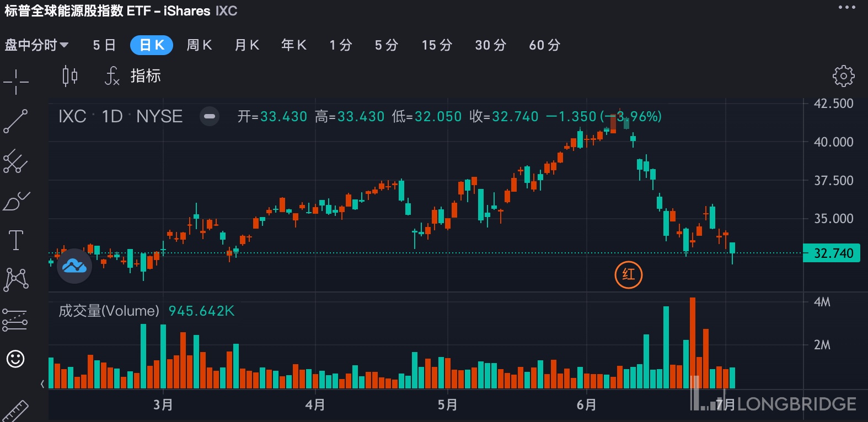The width and height of the screenshot is (868, 422).
Task: Select the parallel channel drawing tool
Action: coord(15,161)
